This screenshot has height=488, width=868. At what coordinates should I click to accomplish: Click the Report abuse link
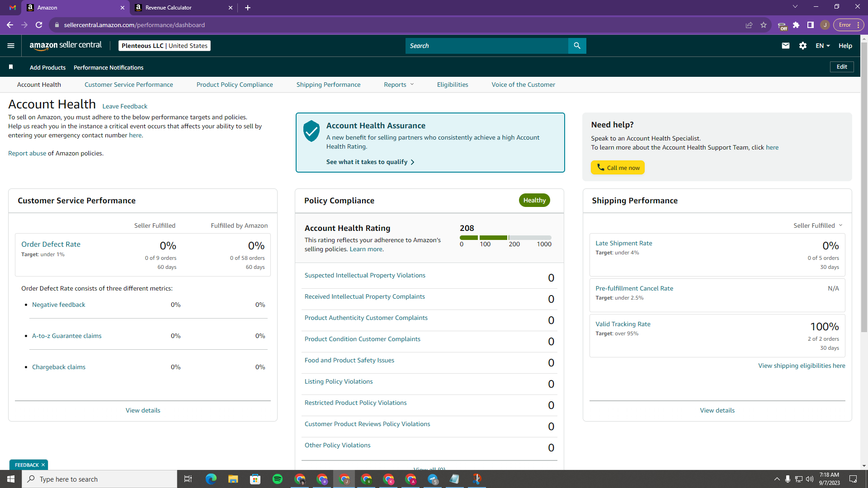[27, 153]
